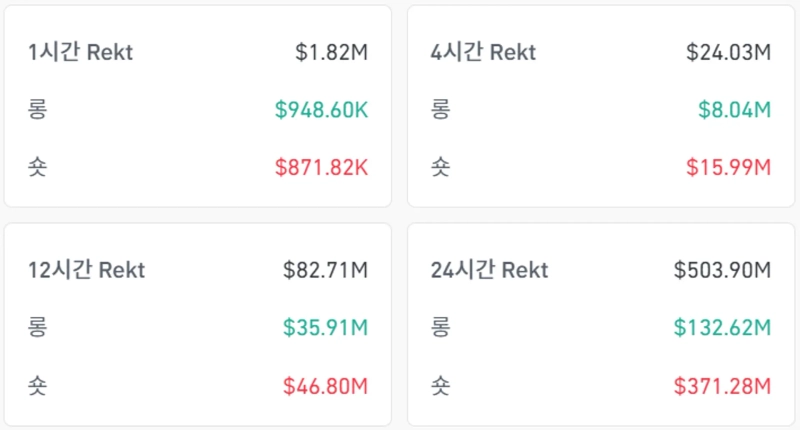Screen dimensions: 800x430
Task: Open the 12시간 Rekt card title
Action: pos(86,270)
